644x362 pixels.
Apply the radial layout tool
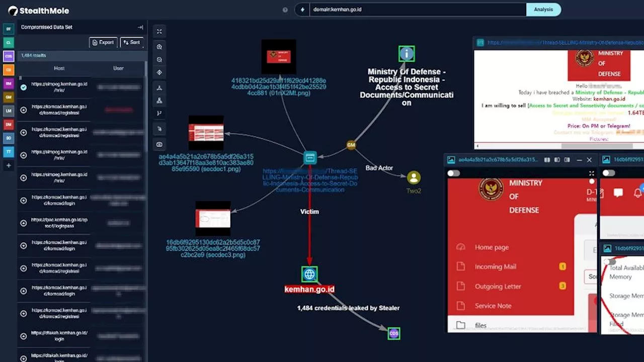159,87
